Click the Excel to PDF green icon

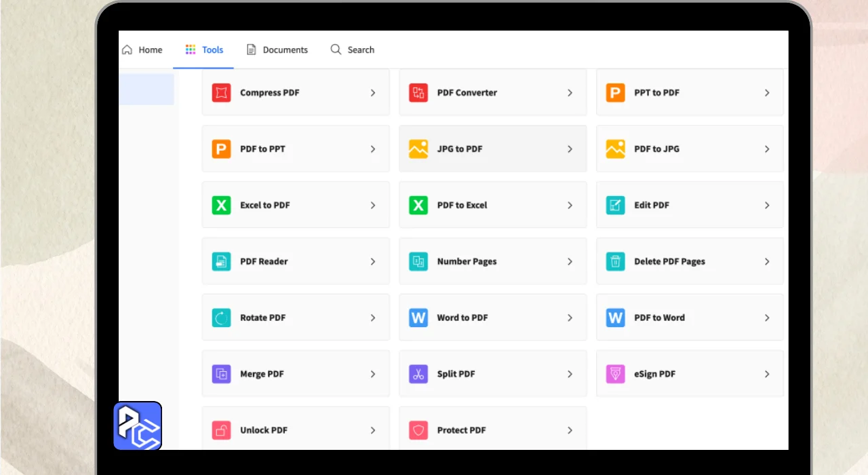tap(221, 206)
